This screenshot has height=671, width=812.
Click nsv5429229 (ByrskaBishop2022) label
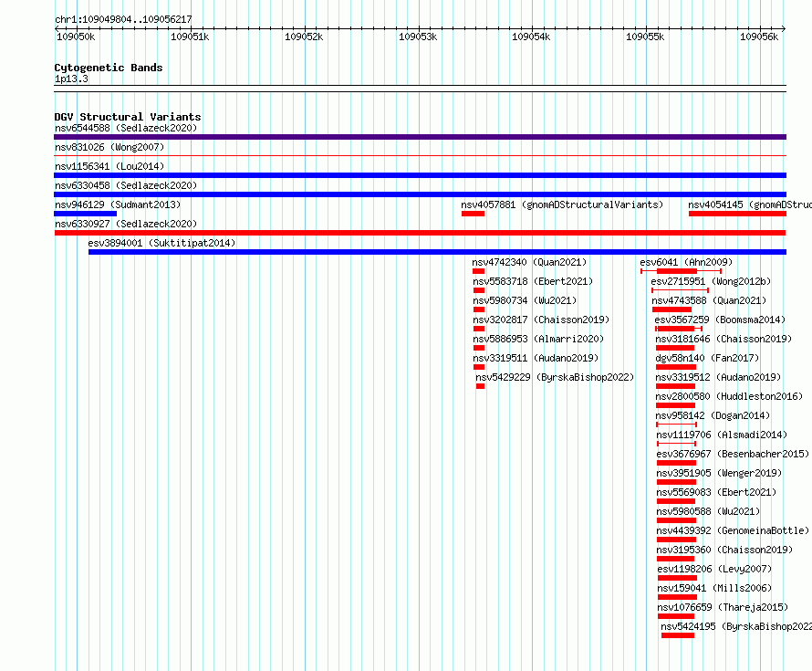[555, 377]
